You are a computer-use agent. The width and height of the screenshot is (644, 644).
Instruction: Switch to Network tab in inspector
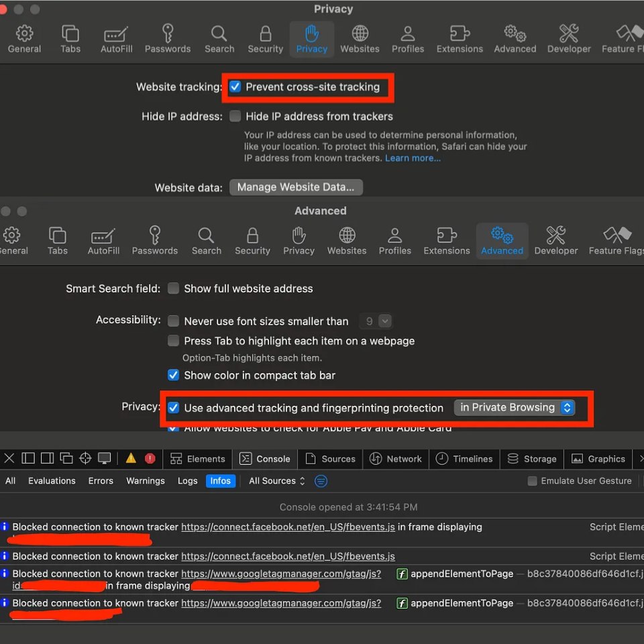pyautogui.click(x=396, y=459)
